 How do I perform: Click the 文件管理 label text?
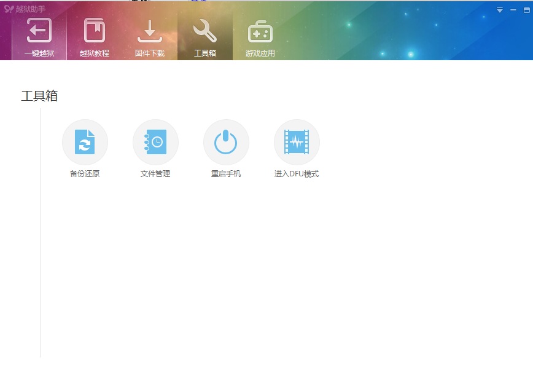[155, 173]
